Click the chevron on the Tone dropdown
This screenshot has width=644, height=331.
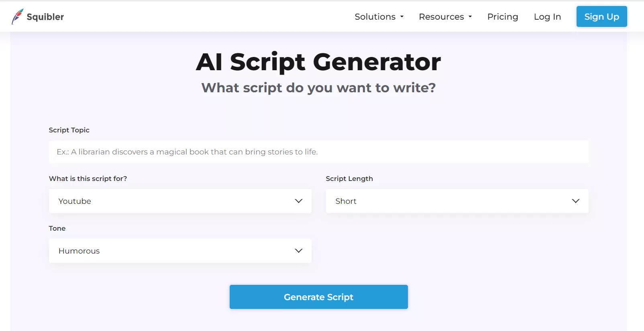pos(298,250)
